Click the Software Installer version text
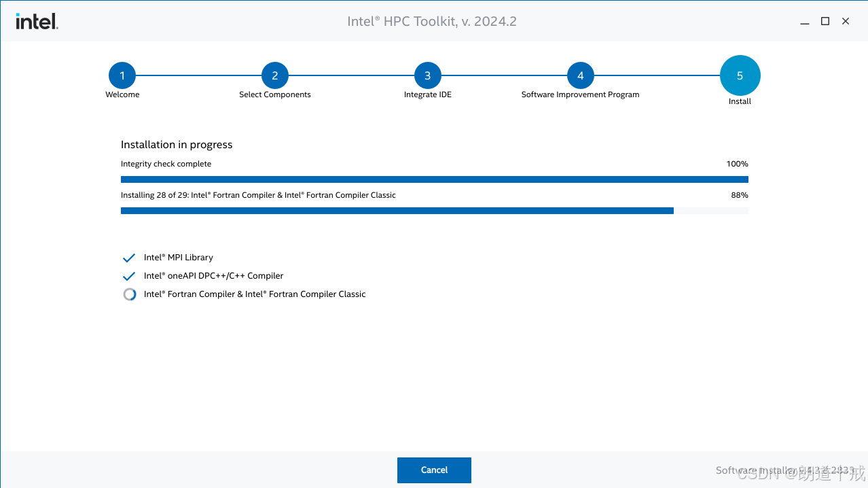The height and width of the screenshot is (488, 868). 784,470
